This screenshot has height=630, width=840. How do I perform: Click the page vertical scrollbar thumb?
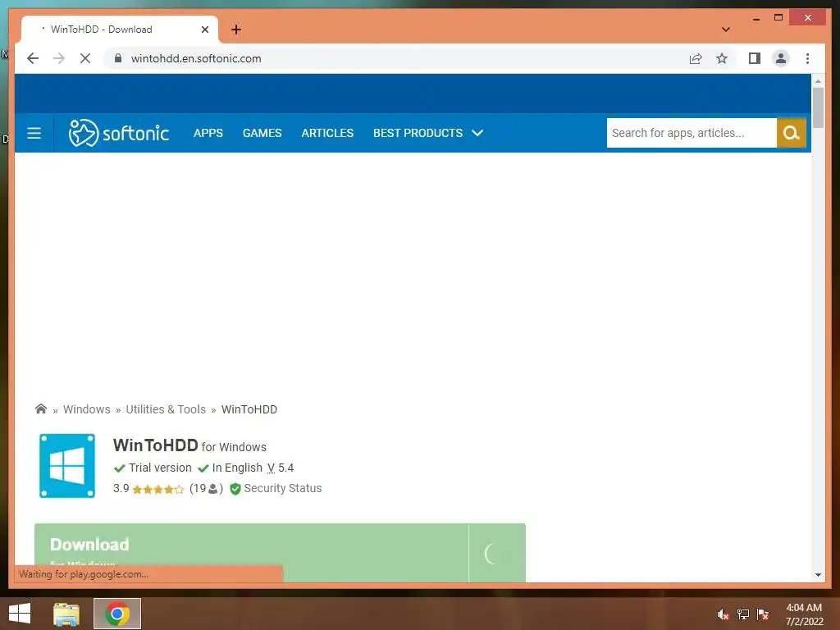pos(818,107)
